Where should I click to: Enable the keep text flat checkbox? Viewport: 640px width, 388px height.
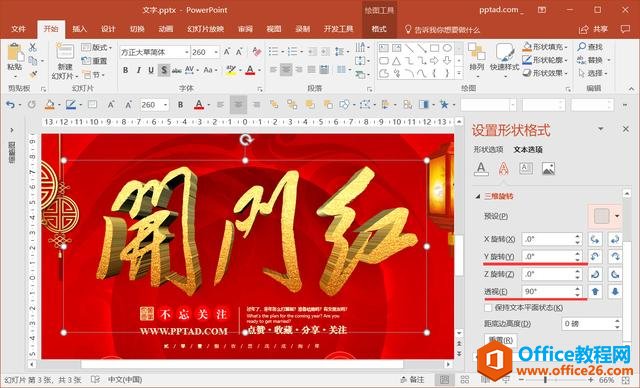[x=488, y=308]
